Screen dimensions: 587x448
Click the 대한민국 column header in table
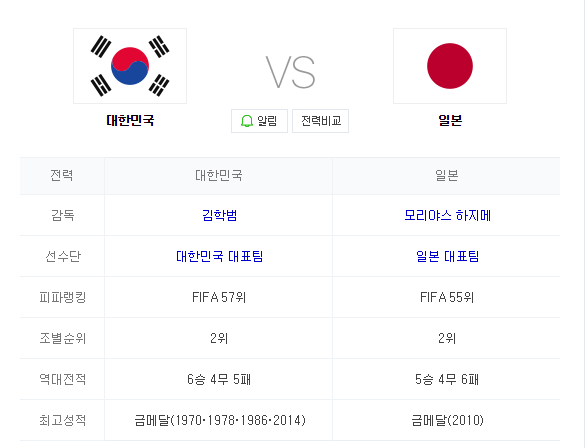(x=219, y=175)
